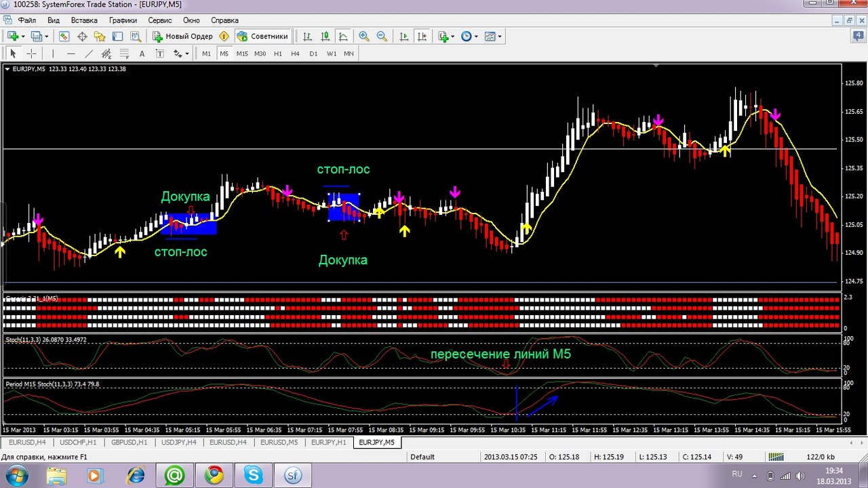
Task: Switch to line chart view icon
Action: click(343, 36)
